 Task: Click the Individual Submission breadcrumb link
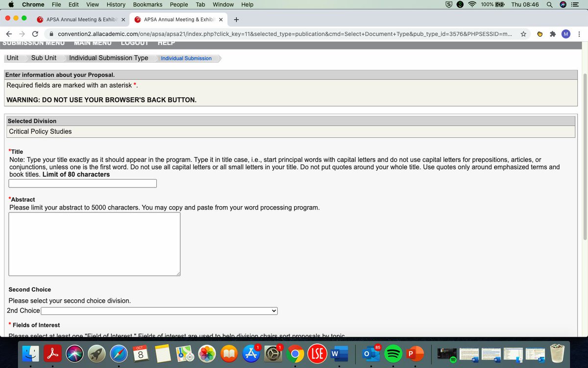click(x=186, y=58)
